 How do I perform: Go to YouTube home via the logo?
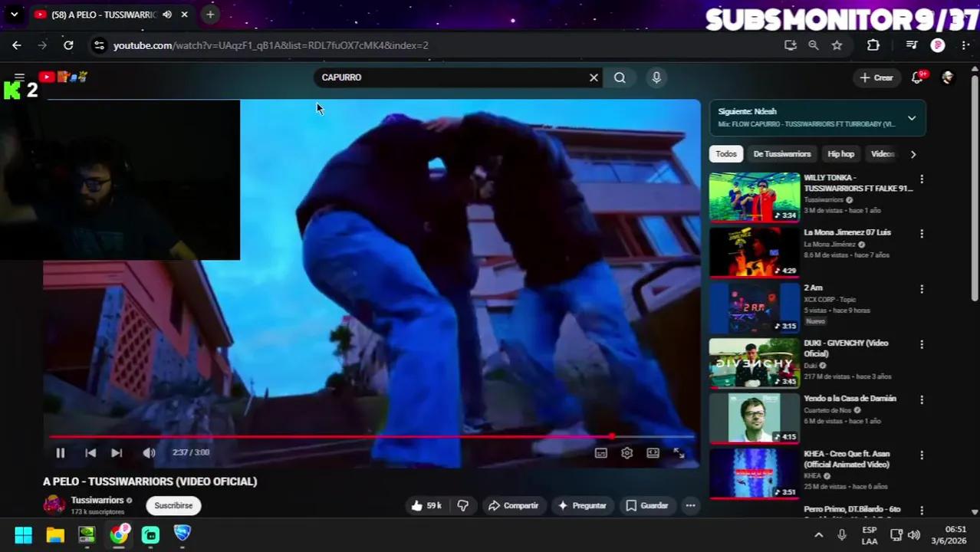click(x=63, y=77)
